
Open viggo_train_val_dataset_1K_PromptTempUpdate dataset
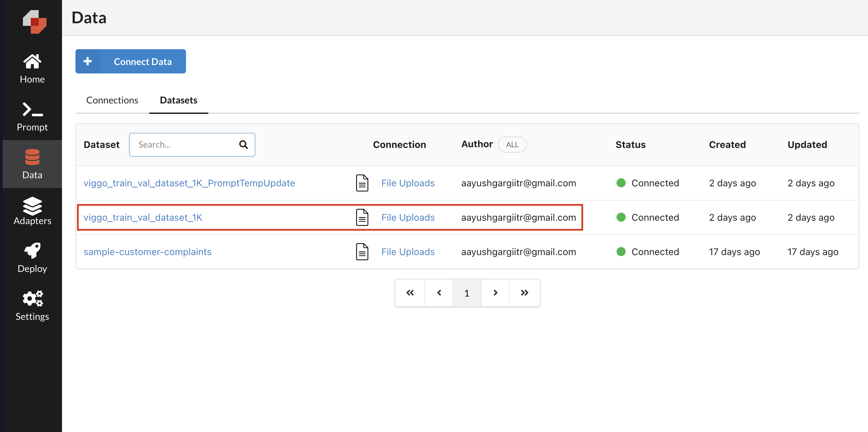(189, 183)
